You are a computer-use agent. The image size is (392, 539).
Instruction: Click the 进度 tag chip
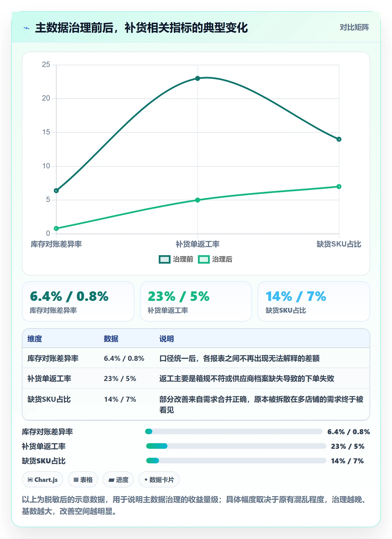[x=118, y=480]
